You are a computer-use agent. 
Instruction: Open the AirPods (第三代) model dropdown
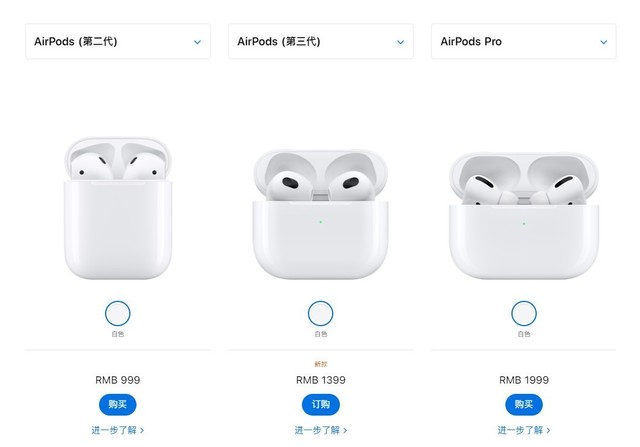tap(321, 41)
